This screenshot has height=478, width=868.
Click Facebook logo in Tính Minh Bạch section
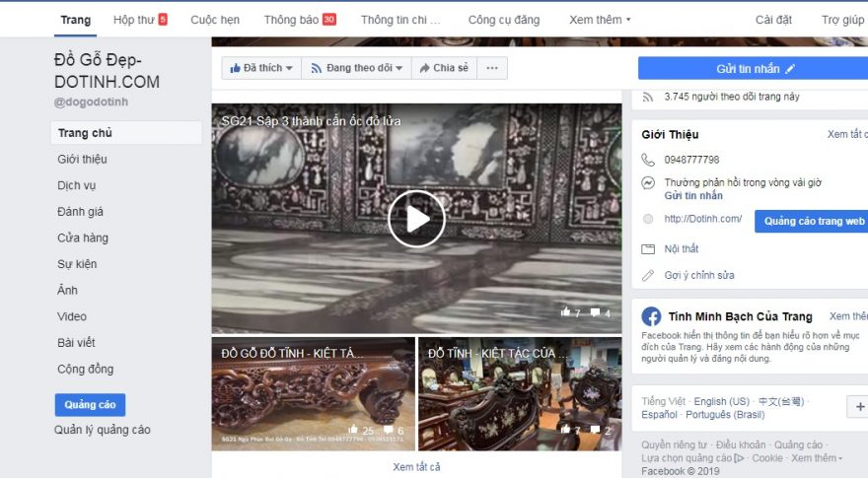coord(651,316)
